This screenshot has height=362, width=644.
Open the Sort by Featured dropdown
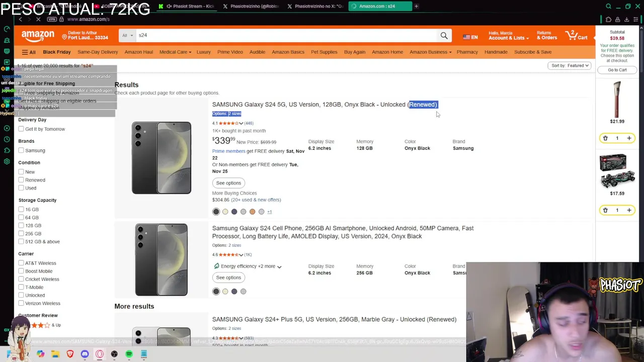[570, 66]
